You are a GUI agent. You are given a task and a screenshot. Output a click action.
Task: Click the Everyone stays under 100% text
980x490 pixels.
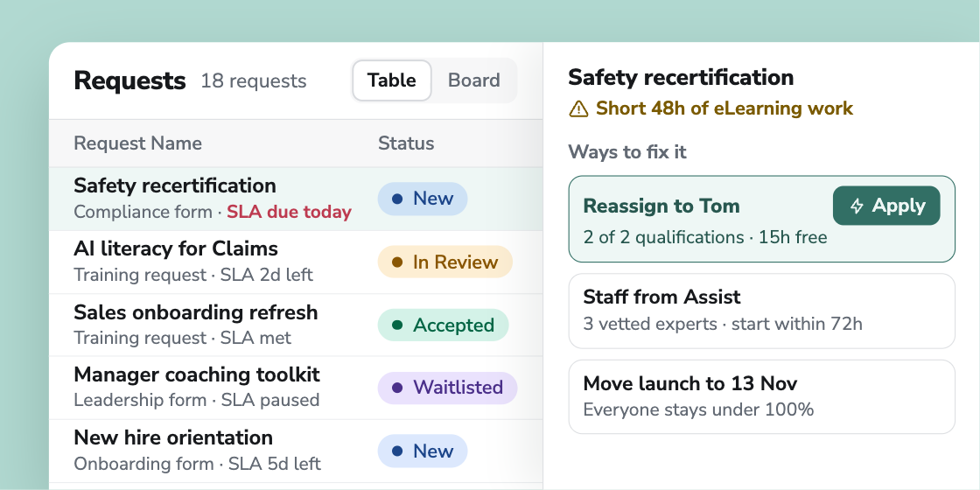click(x=698, y=410)
